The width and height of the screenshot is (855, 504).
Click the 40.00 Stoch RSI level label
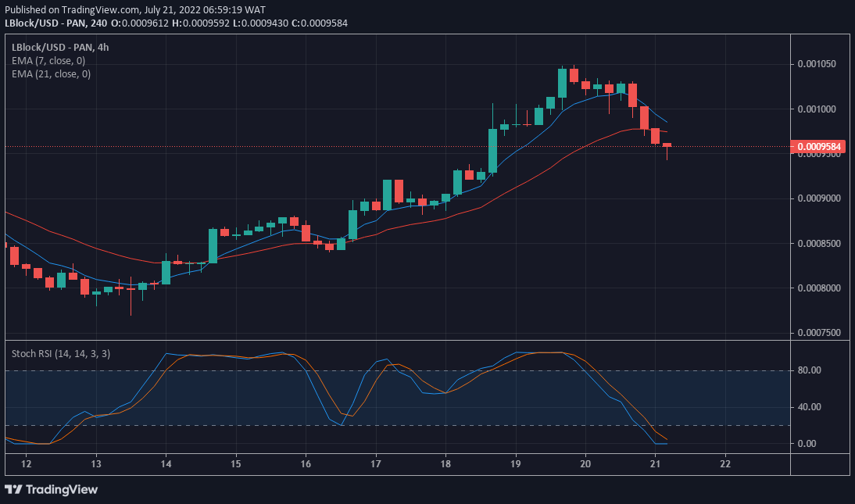coord(809,407)
